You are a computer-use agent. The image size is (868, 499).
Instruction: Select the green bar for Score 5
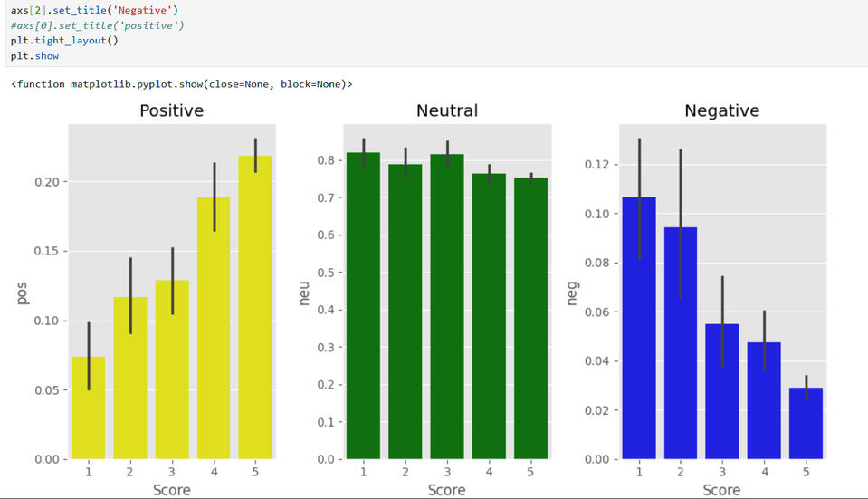(530, 317)
